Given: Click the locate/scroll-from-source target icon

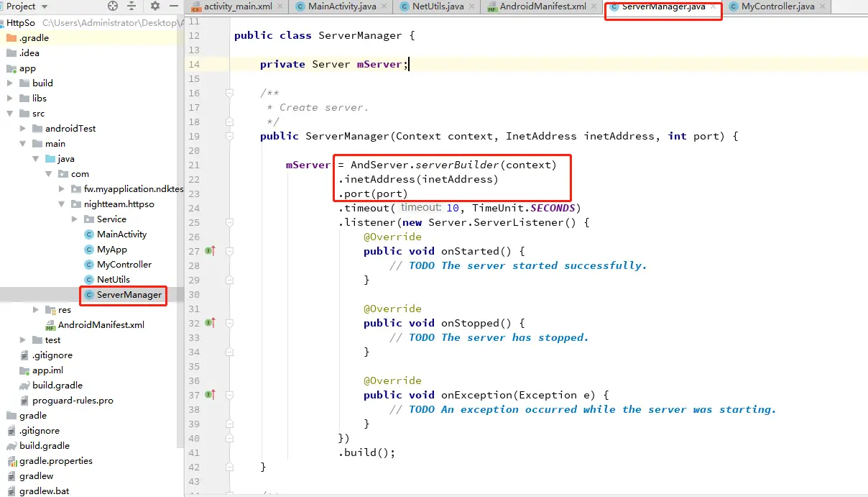Looking at the screenshot, I should pyautogui.click(x=113, y=6).
